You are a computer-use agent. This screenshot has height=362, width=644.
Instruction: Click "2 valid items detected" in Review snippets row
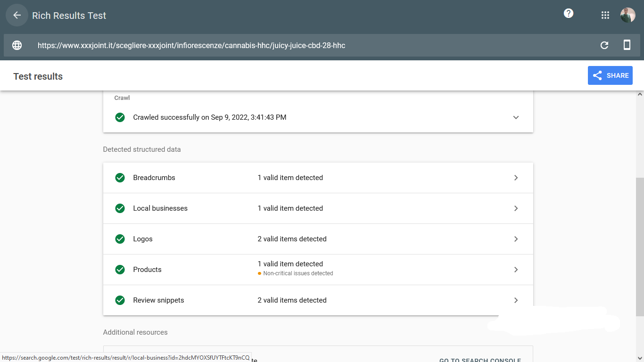coord(292,300)
